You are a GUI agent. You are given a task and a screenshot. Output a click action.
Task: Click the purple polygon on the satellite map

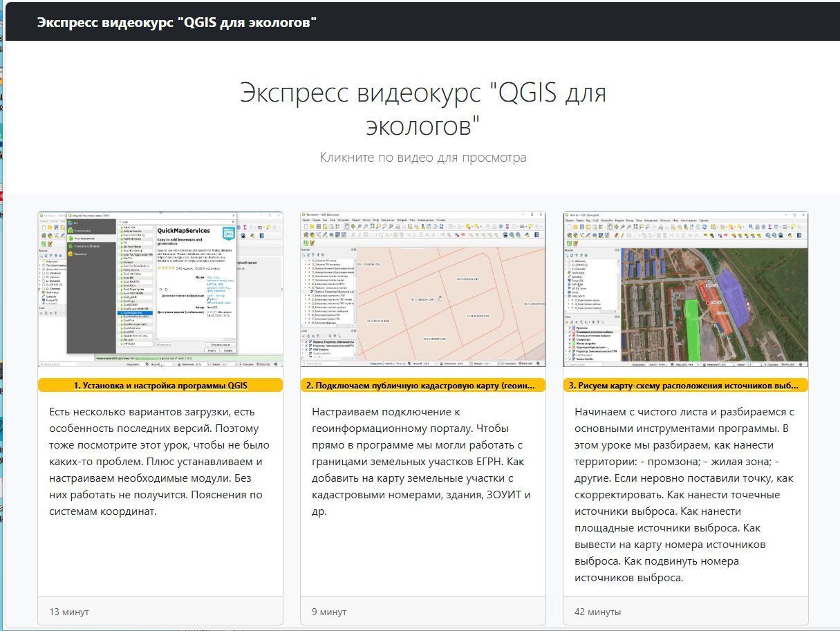731,296
